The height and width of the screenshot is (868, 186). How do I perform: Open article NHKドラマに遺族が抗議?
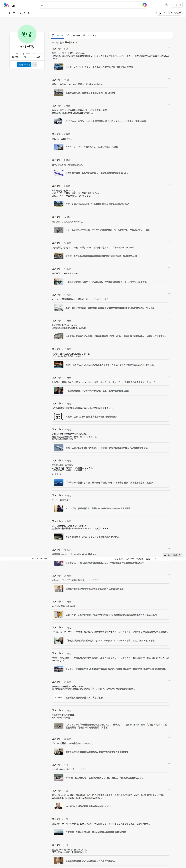(x=111, y=806)
